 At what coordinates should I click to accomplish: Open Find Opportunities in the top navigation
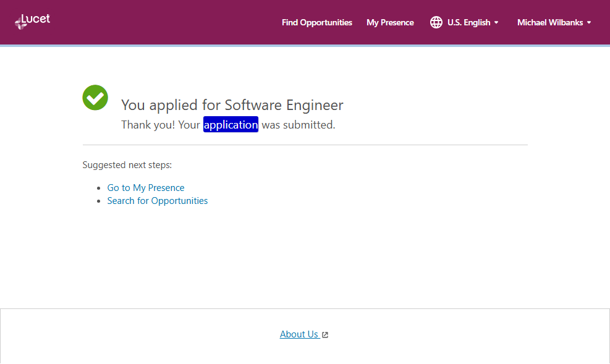tap(316, 22)
